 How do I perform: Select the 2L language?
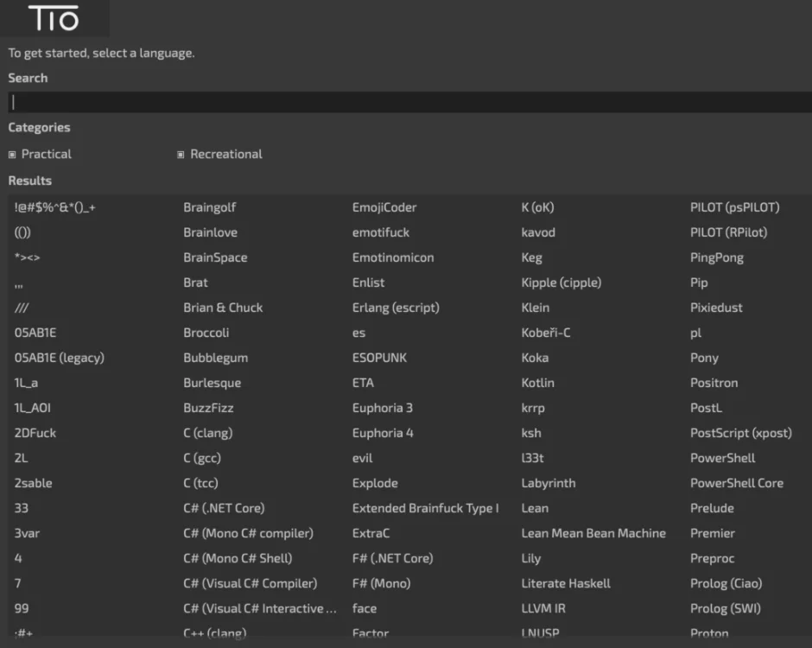coord(22,458)
